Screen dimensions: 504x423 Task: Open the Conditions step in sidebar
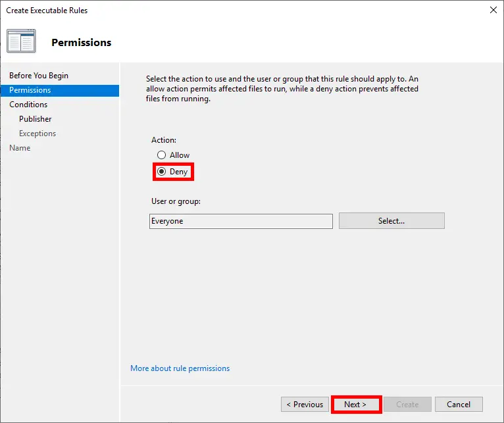tap(28, 105)
